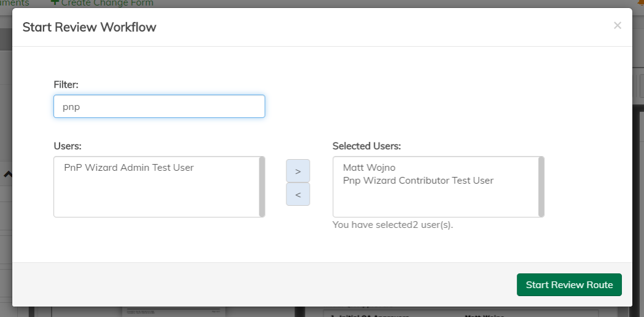Select Pnp Wizard Contributor Test User entry
644x317 pixels.
click(418, 181)
